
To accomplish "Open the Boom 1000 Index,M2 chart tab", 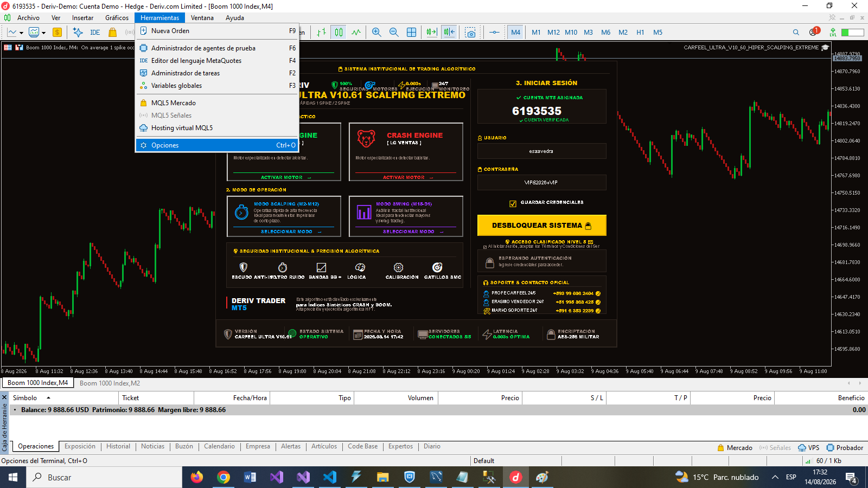I will (110, 383).
